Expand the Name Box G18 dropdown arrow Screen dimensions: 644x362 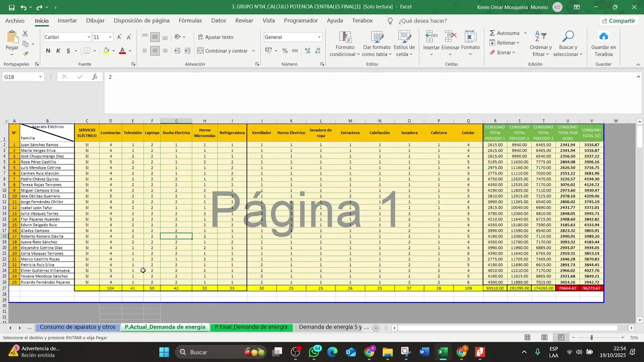(x=40, y=77)
